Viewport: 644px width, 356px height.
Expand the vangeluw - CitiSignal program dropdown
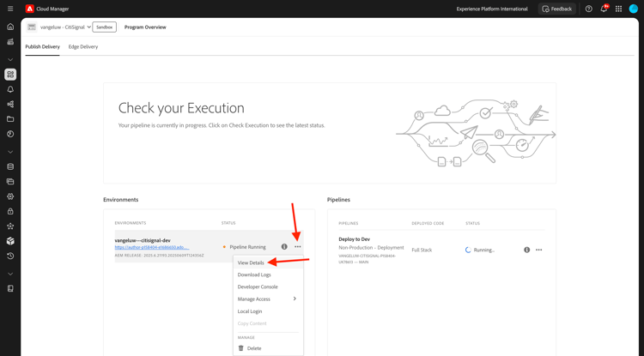pyautogui.click(x=88, y=27)
